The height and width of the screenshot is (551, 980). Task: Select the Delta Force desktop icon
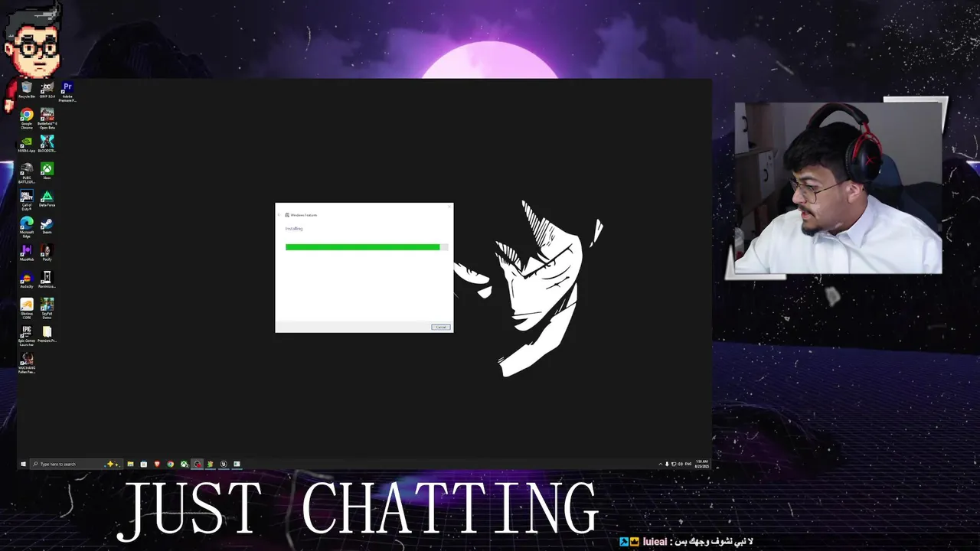point(47,198)
